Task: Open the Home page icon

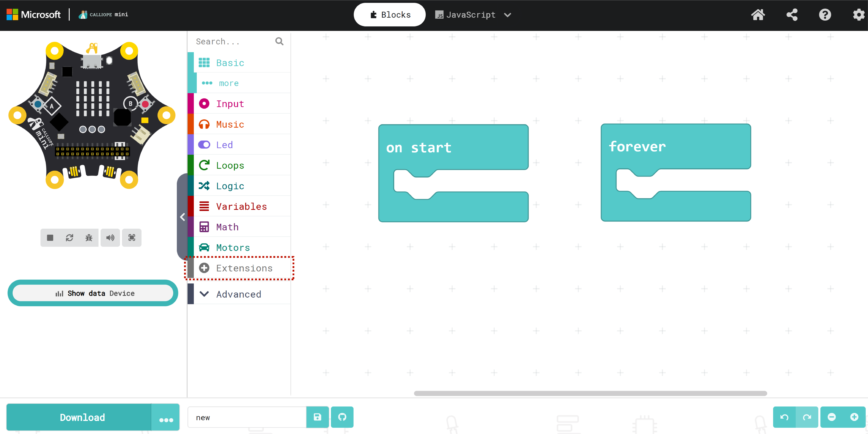Action: coord(758,15)
